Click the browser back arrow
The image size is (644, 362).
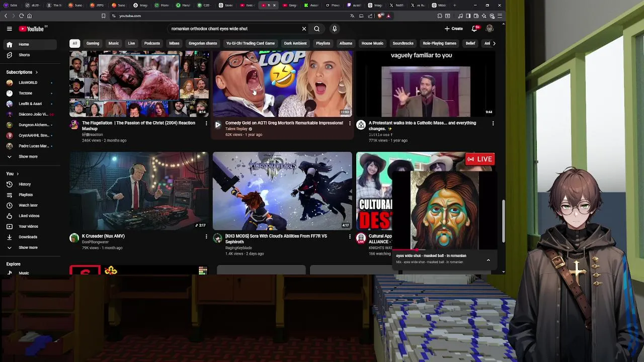(6, 16)
